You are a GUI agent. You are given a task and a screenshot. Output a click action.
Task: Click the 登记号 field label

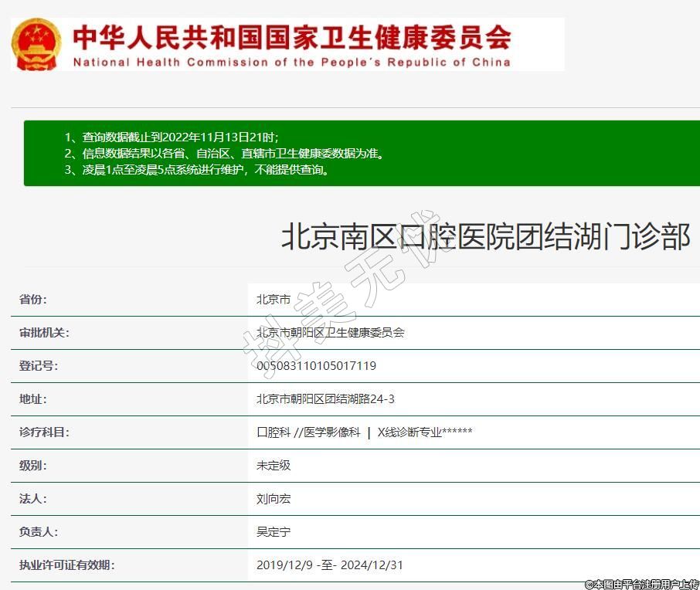[x=38, y=366]
